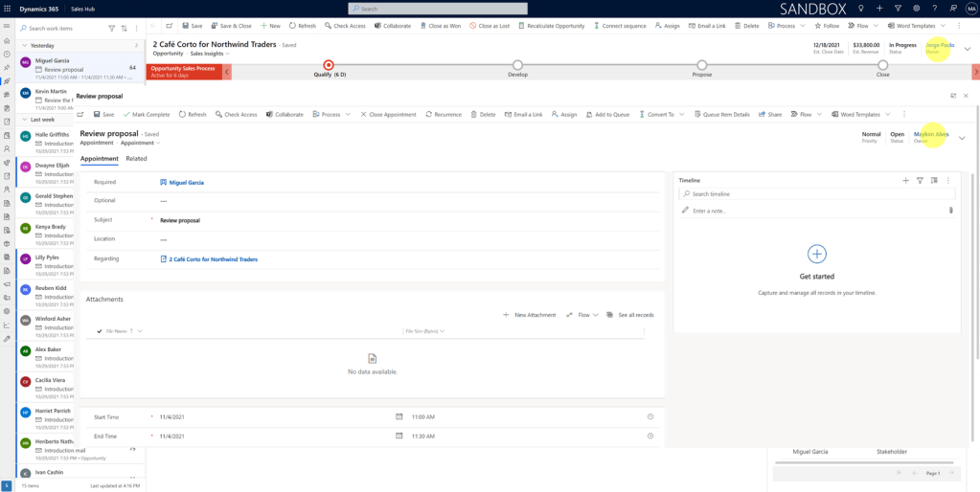Click New Attachment button

click(530, 315)
